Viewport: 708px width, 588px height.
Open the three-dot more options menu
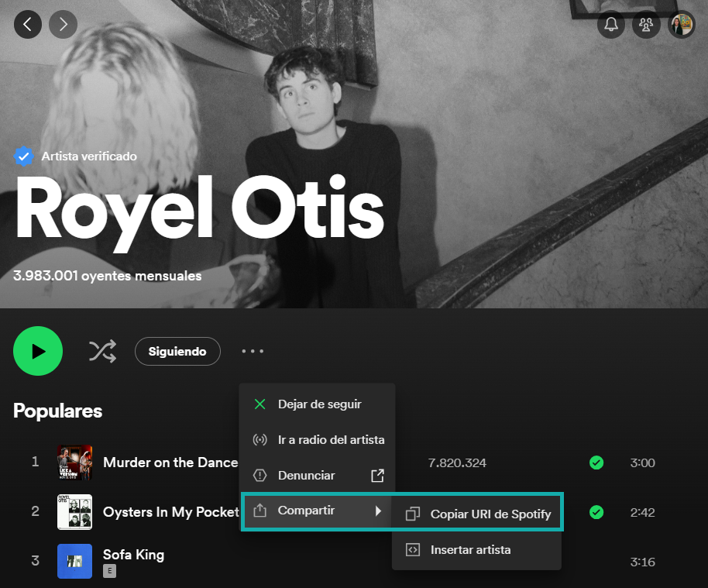253,351
